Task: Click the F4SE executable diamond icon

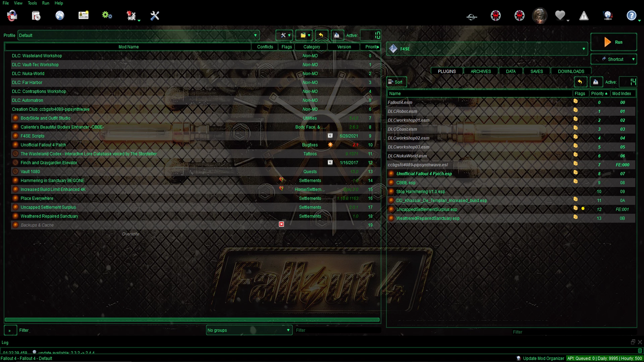Action: [393, 49]
